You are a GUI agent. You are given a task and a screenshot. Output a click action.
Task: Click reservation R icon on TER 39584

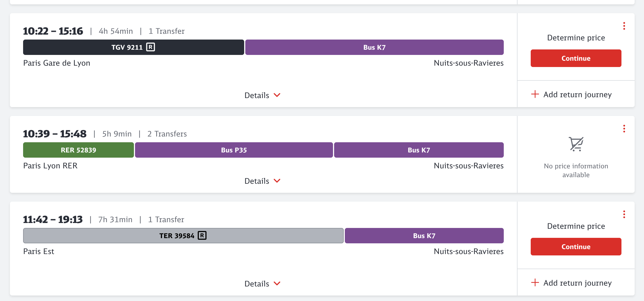[202, 236]
